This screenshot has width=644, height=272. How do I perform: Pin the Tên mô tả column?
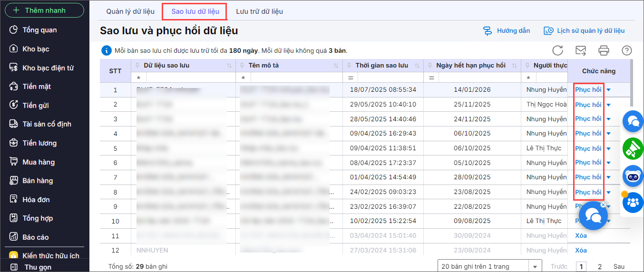click(242, 66)
